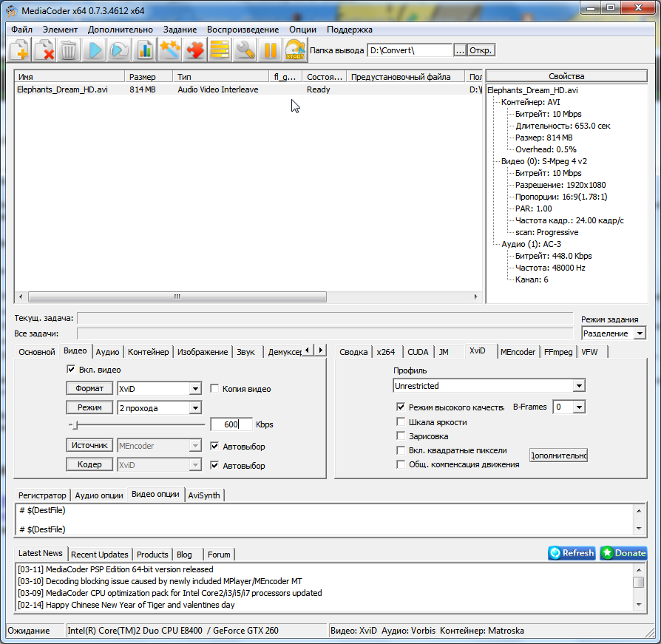Enable the 'Зарисовка' checkbox
661x644 pixels.
click(401, 435)
